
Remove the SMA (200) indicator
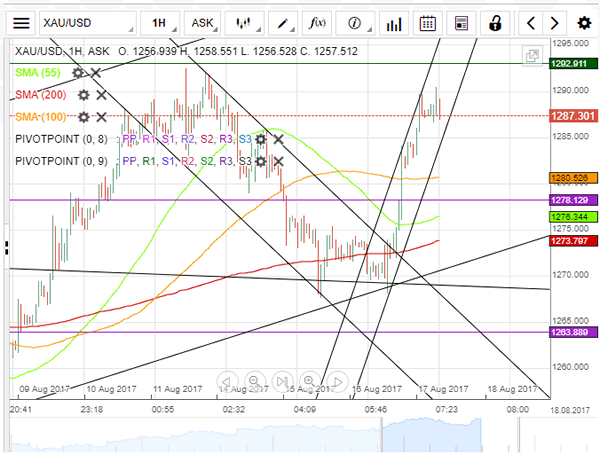pos(101,95)
